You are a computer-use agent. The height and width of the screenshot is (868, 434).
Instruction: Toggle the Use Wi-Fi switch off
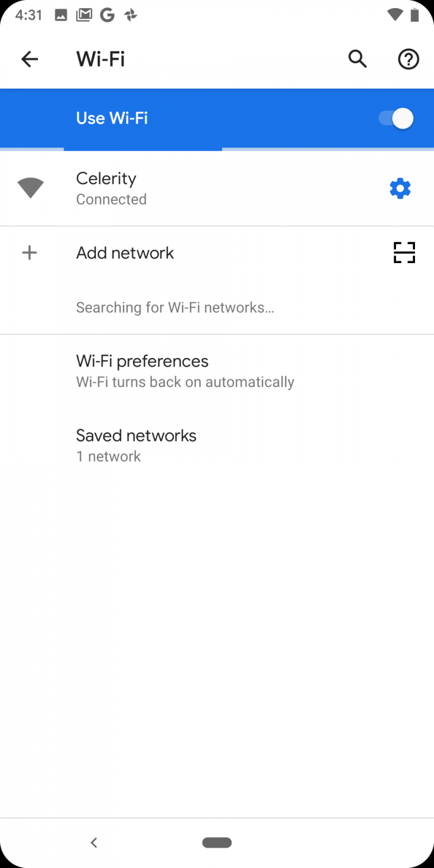pyautogui.click(x=396, y=118)
